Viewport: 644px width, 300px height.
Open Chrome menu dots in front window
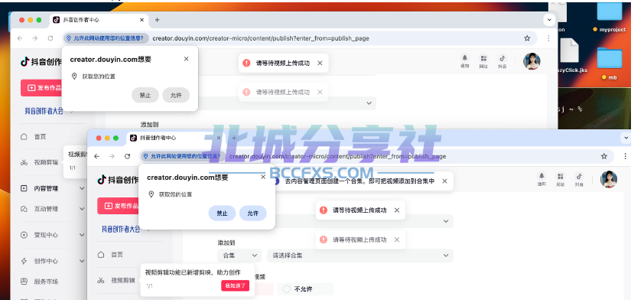[625, 156]
